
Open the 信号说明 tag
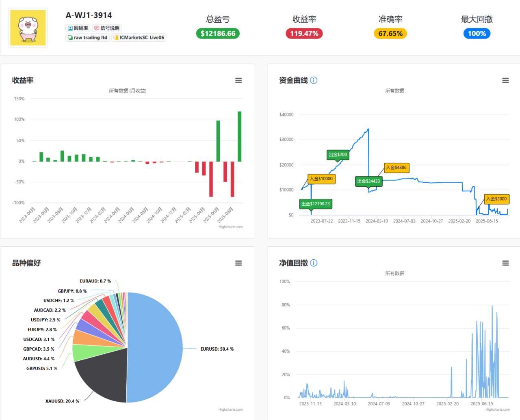tap(107, 28)
